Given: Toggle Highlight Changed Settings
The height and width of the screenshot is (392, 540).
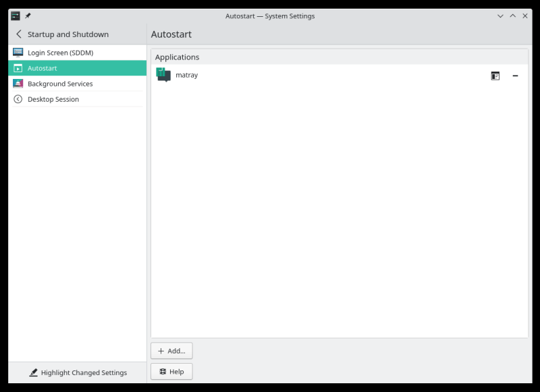Looking at the screenshot, I should pyautogui.click(x=83, y=372).
